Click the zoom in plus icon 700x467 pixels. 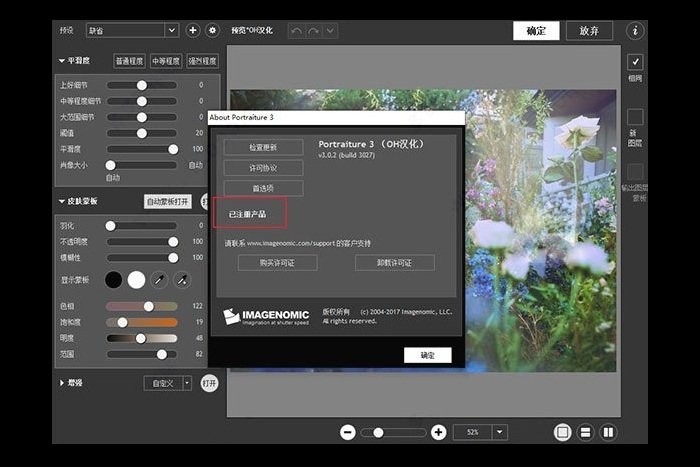point(438,432)
